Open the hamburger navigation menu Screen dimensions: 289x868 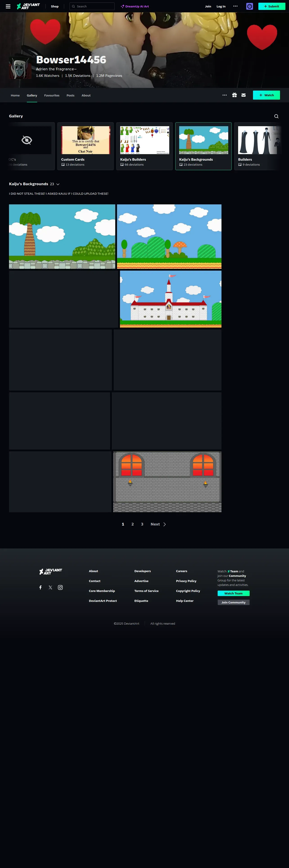[x=8, y=6]
